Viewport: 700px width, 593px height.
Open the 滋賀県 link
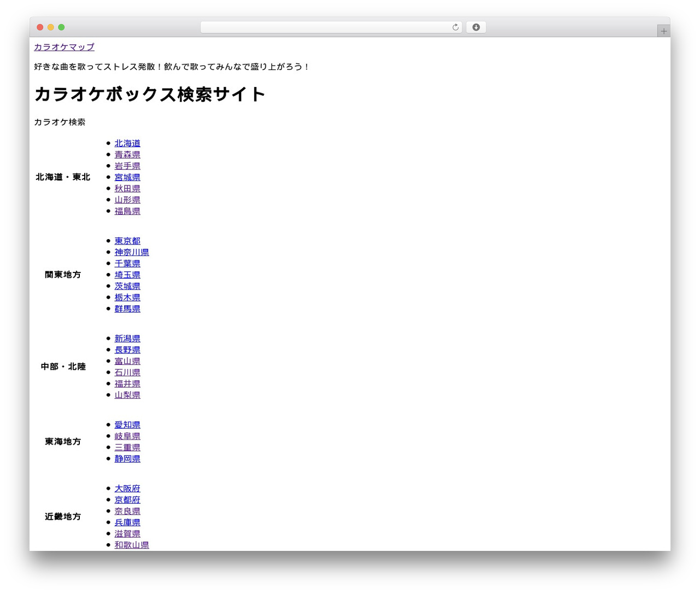127,534
